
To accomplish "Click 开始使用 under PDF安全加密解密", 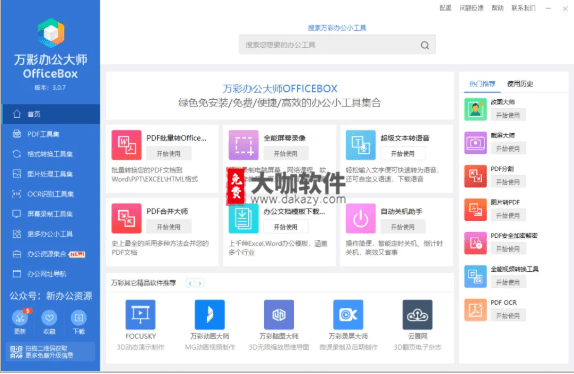I will click(508, 248).
